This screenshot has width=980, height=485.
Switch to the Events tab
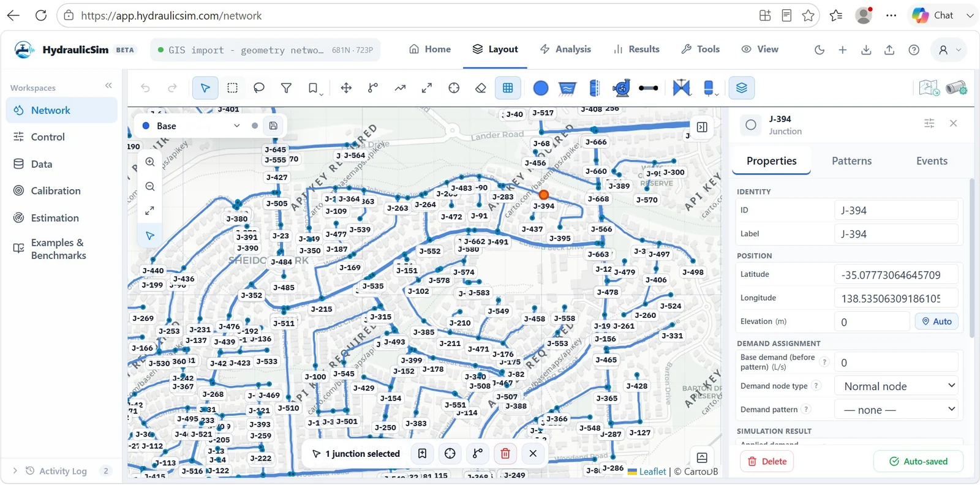932,161
